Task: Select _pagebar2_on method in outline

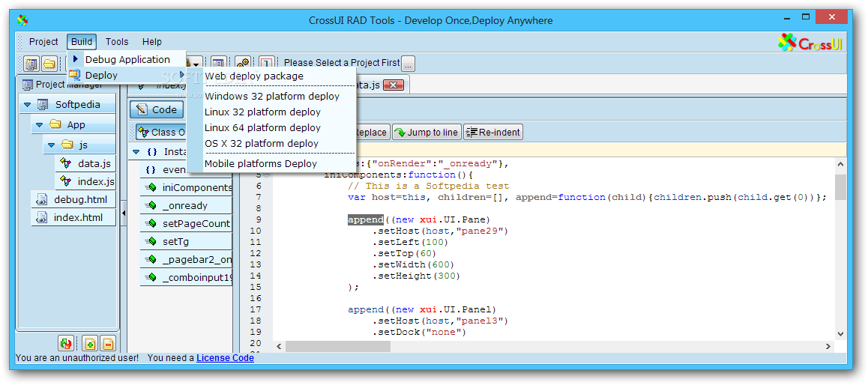Action: pos(187,259)
